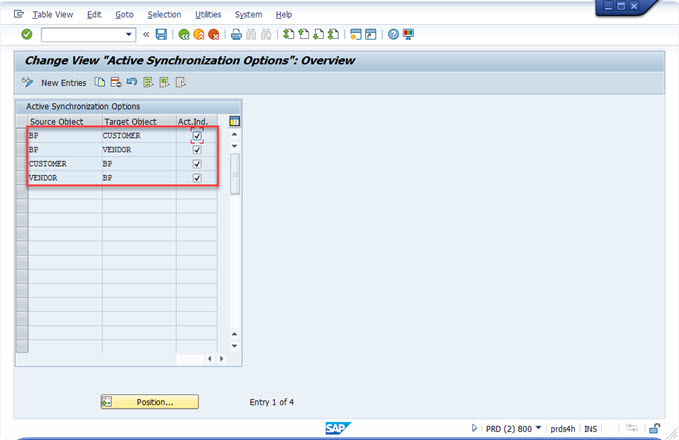Uncheck Act.Ind. for VENDOR to BP
Image resolution: width=679 pixels, height=440 pixels.
197,178
